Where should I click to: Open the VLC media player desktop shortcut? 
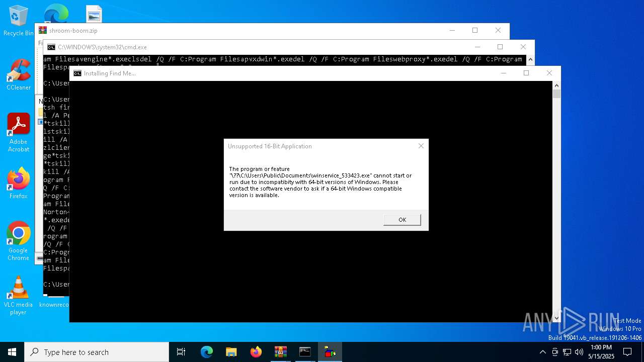pyautogui.click(x=18, y=296)
